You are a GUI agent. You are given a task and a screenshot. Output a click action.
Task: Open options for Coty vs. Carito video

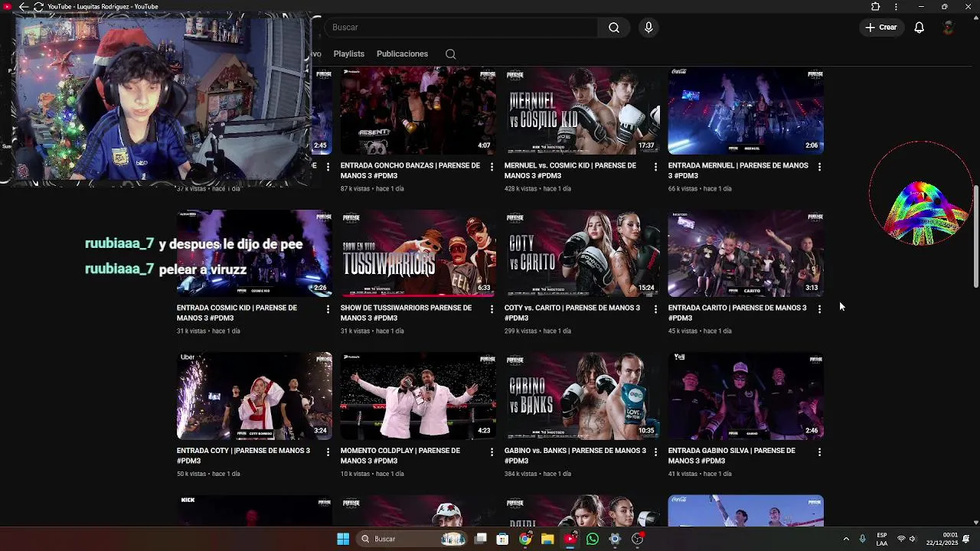[655, 309]
